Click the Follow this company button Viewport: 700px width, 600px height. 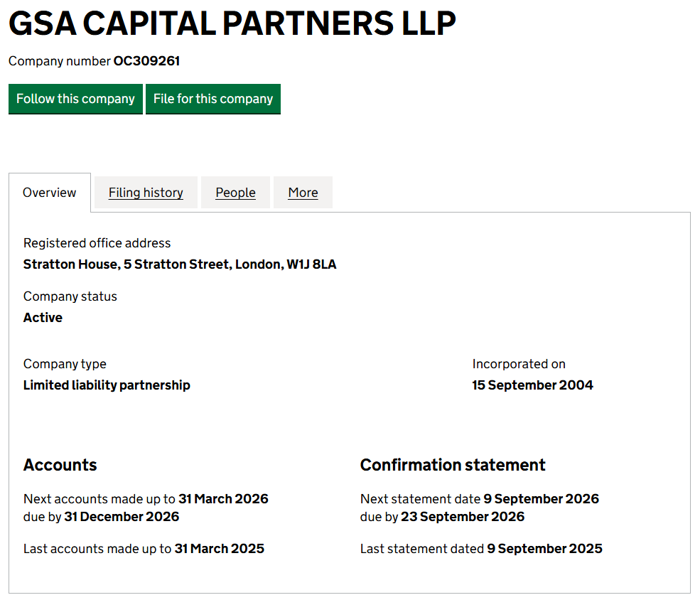pyautogui.click(x=75, y=99)
